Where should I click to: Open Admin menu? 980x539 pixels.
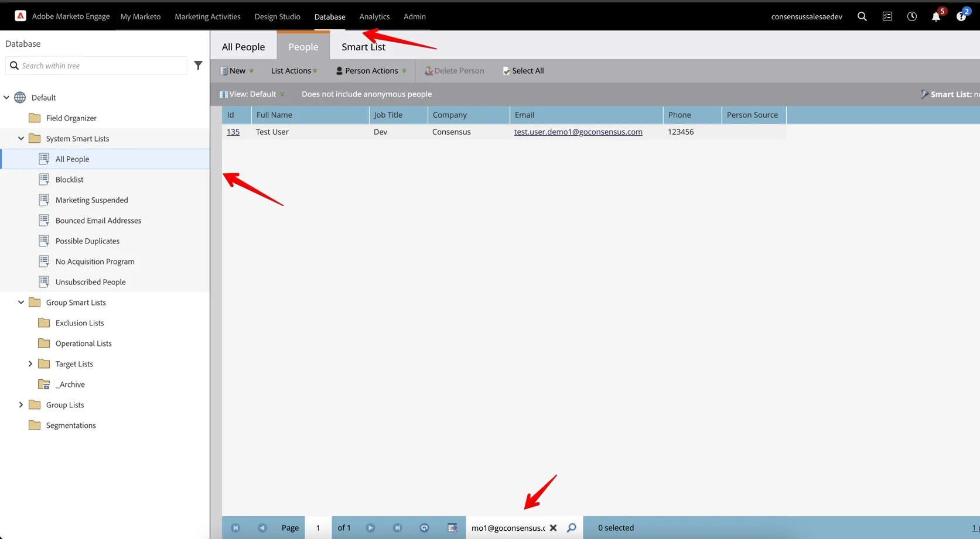pos(415,16)
